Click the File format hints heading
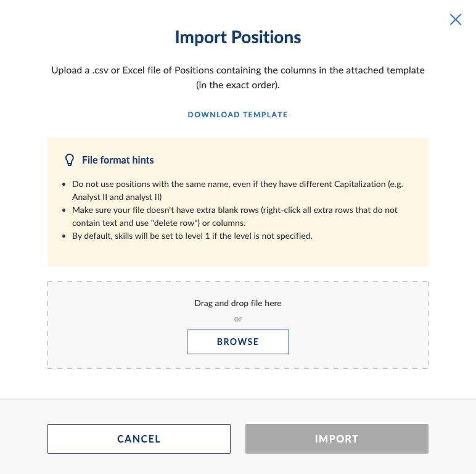476x474 pixels. click(x=118, y=160)
